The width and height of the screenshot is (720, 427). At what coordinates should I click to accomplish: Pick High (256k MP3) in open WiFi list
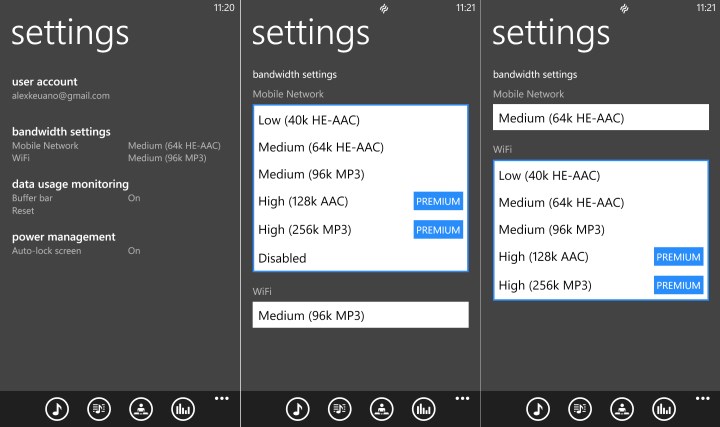click(x=545, y=285)
